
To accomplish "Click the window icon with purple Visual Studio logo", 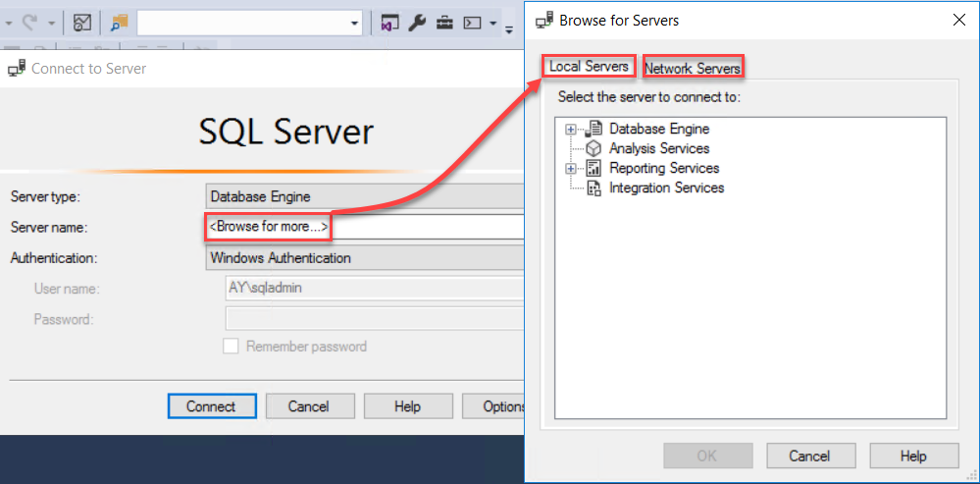I will (389, 24).
